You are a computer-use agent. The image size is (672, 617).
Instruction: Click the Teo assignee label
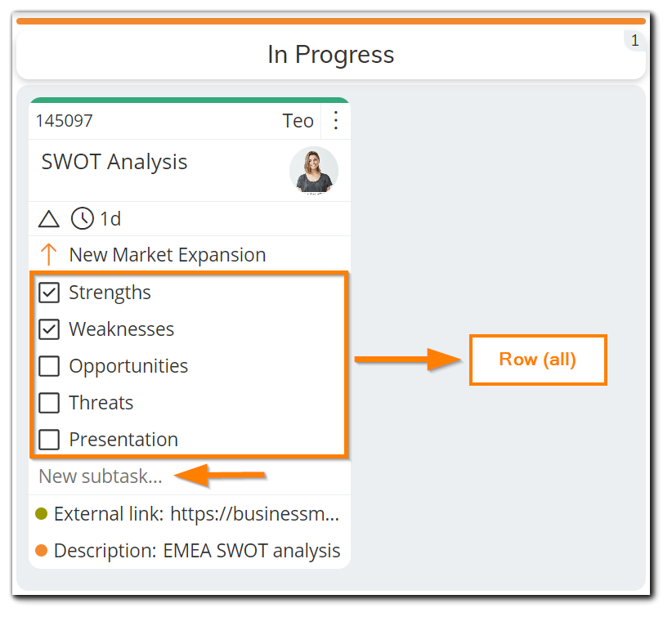298,121
